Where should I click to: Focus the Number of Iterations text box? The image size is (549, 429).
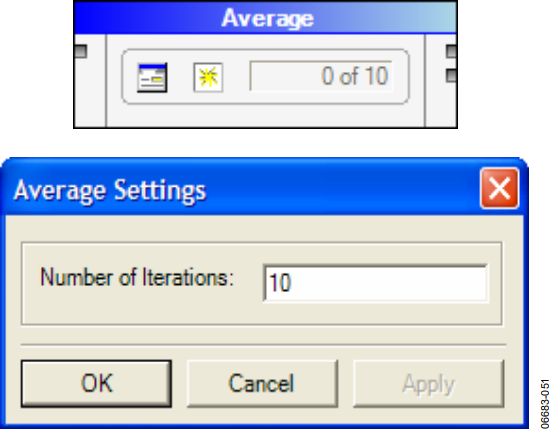point(375,283)
